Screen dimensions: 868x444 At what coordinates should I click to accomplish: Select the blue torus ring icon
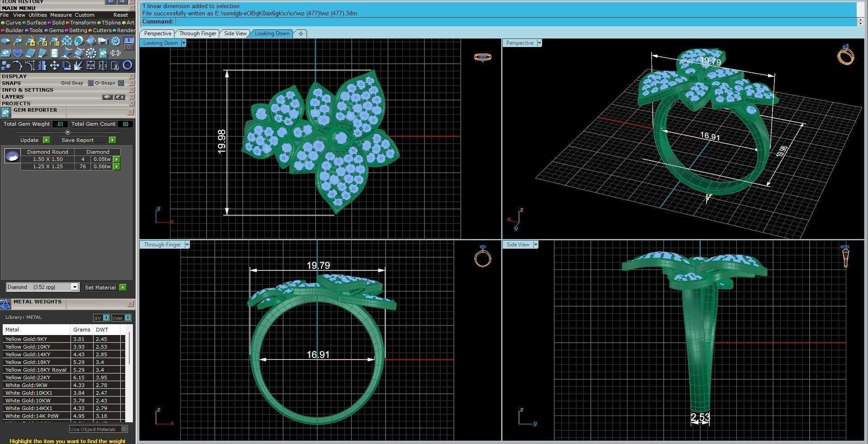[x=128, y=66]
